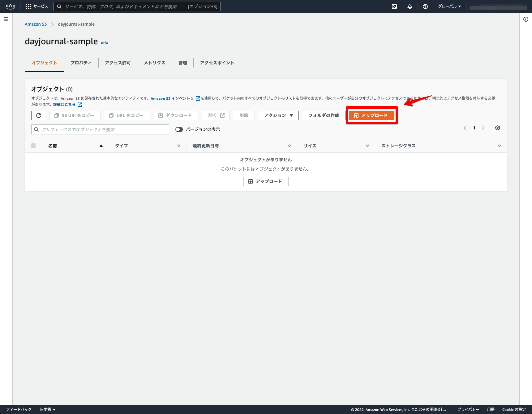
Task: Click the CloudShell terminal icon
Action: [x=394, y=7]
